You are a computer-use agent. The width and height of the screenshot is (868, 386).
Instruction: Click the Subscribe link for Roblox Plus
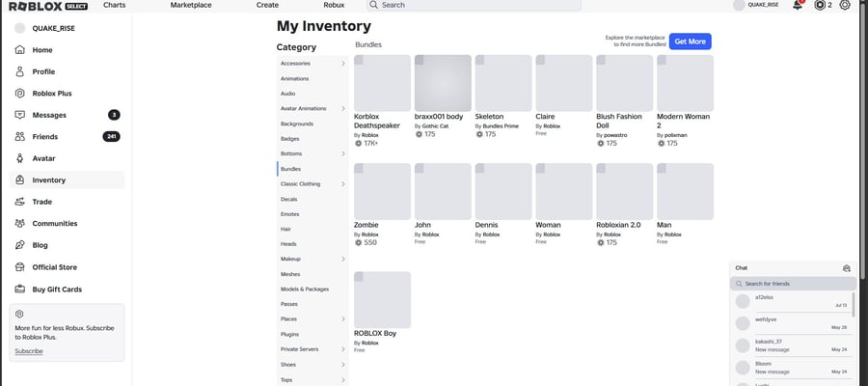click(x=29, y=351)
